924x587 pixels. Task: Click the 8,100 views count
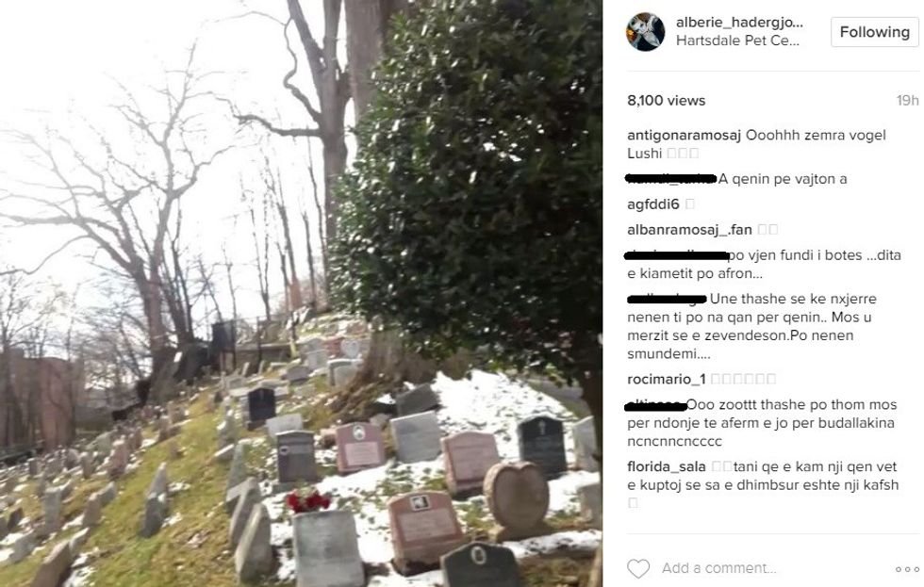click(666, 101)
